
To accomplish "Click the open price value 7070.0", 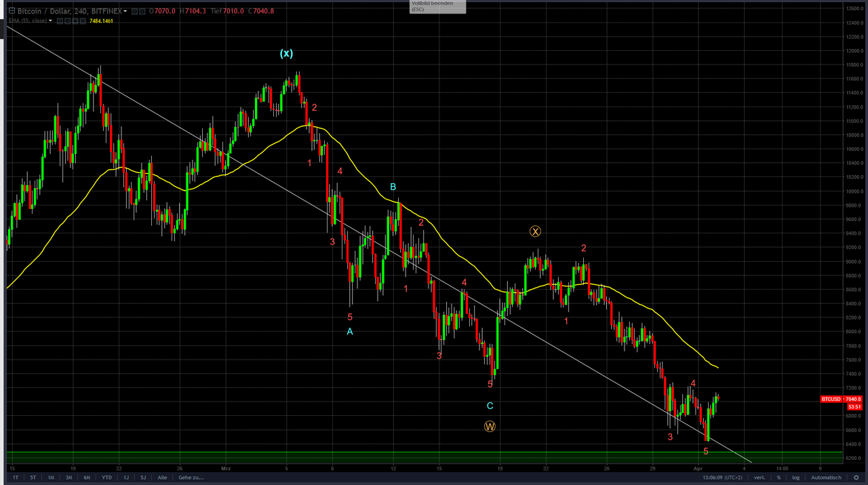I will coord(165,11).
